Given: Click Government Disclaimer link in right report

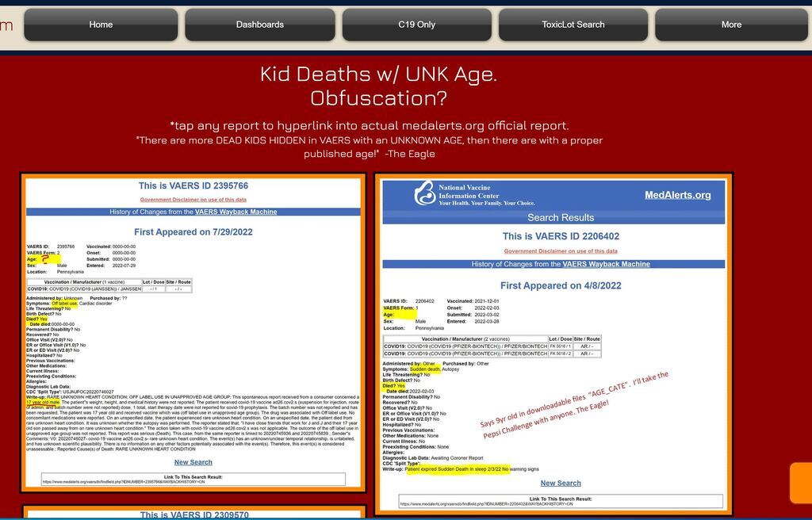Looking at the screenshot, I should (x=561, y=251).
